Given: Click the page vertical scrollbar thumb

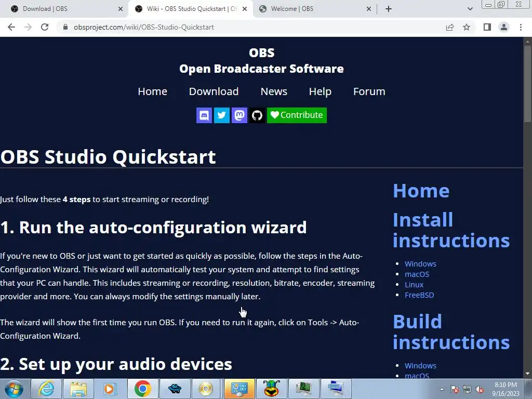Looking at the screenshot, I should tap(527, 83).
